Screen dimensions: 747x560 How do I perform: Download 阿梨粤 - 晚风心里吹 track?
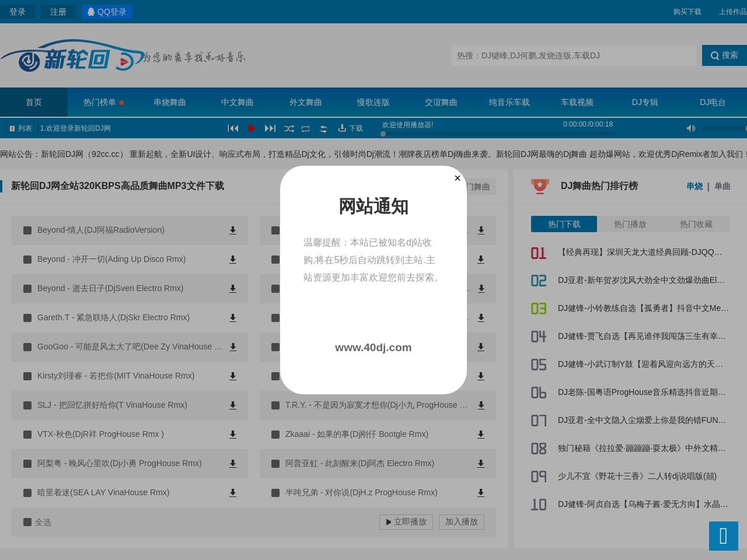pos(233,464)
